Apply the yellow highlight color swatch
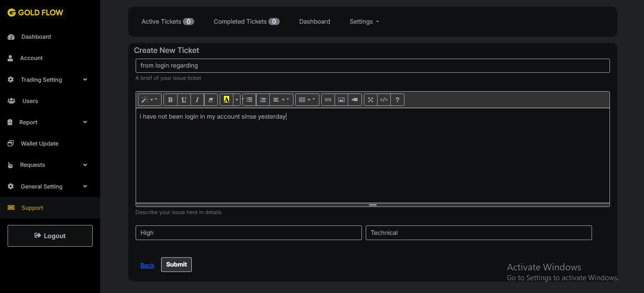 click(x=226, y=100)
